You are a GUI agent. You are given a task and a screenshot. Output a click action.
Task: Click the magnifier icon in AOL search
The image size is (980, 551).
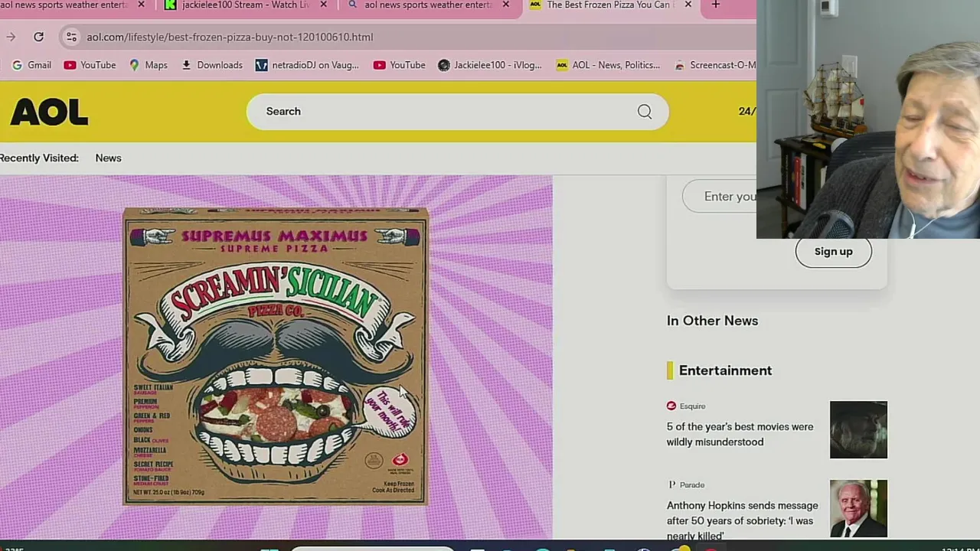(x=645, y=112)
